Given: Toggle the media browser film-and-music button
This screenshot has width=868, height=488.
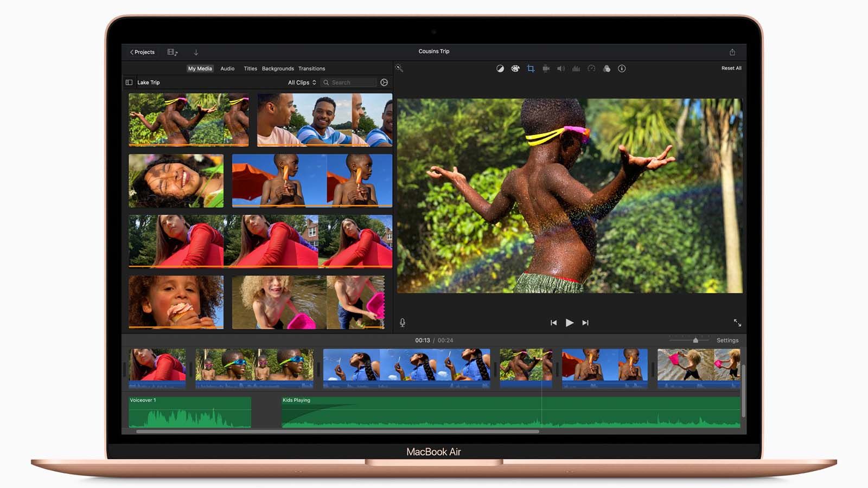Looking at the screenshot, I should [173, 52].
